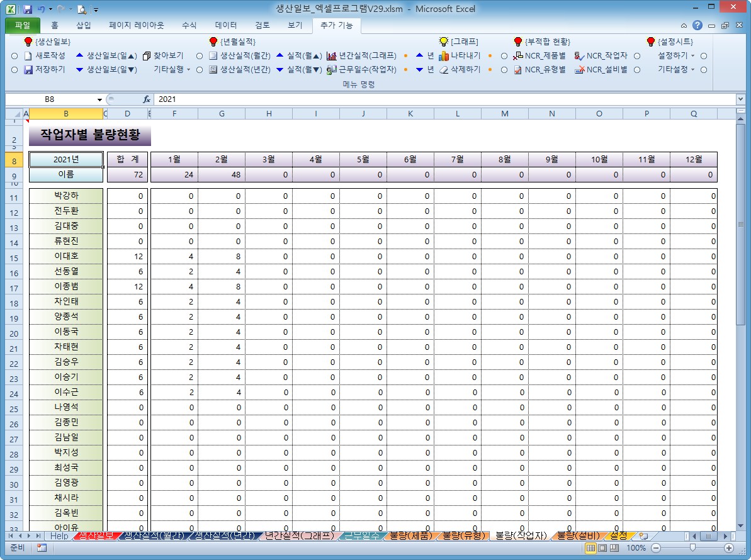Viewport: 751px width, 560px height.
Task: Select radio button after NCR_작업자
Action: [x=637, y=56]
